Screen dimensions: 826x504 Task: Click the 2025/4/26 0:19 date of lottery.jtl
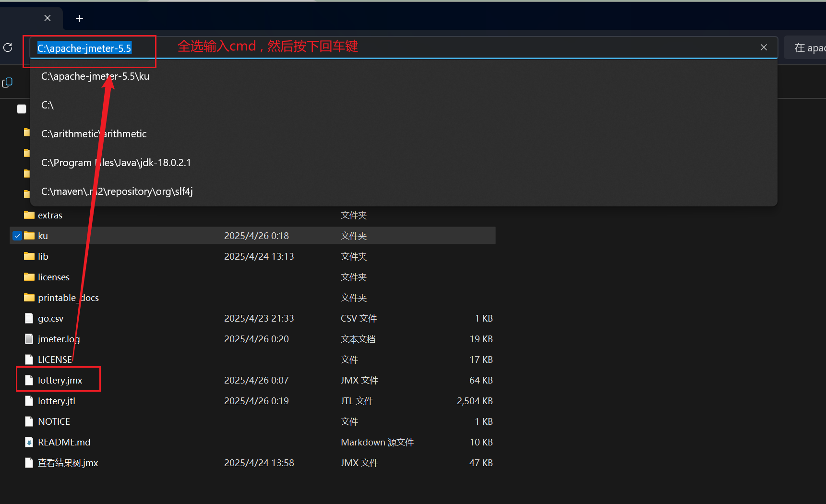[256, 401]
